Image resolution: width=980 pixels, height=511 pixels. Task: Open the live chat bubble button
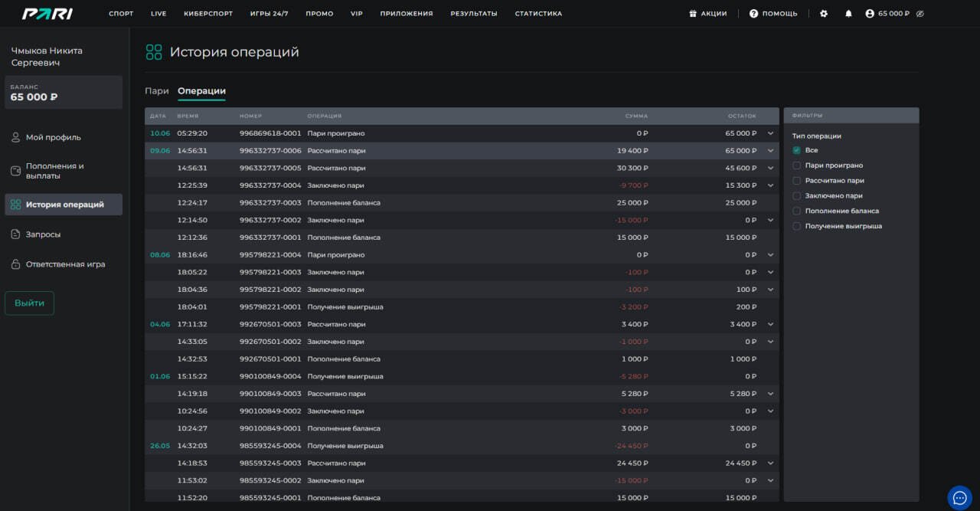coord(959,498)
